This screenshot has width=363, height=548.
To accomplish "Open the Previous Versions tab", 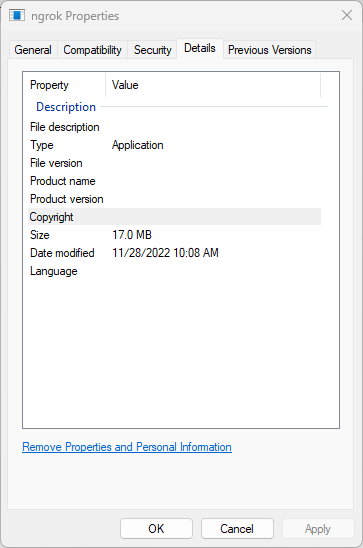I will coord(269,50).
